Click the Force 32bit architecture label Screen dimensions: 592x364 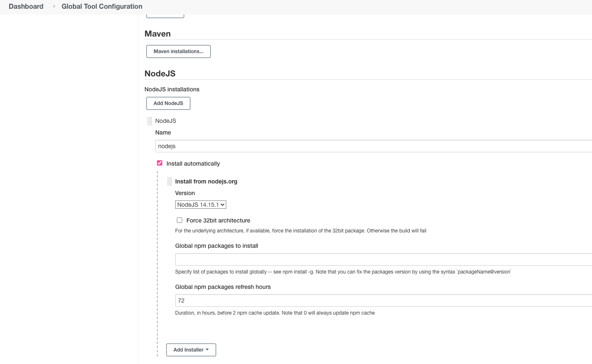[218, 220]
